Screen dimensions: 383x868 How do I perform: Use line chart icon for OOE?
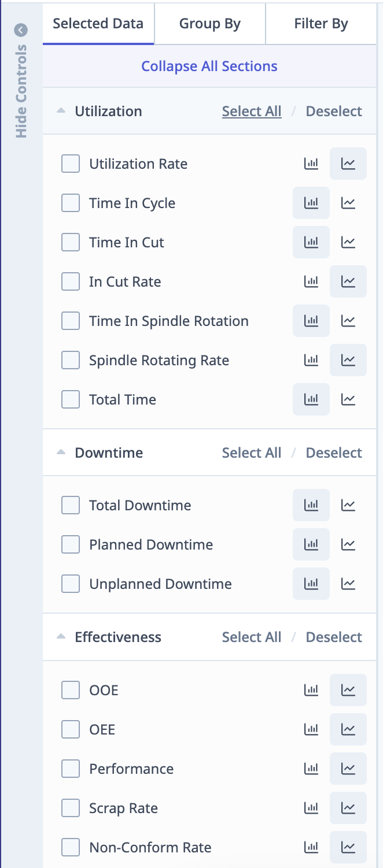pyautogui.click(x=348, y=690)
